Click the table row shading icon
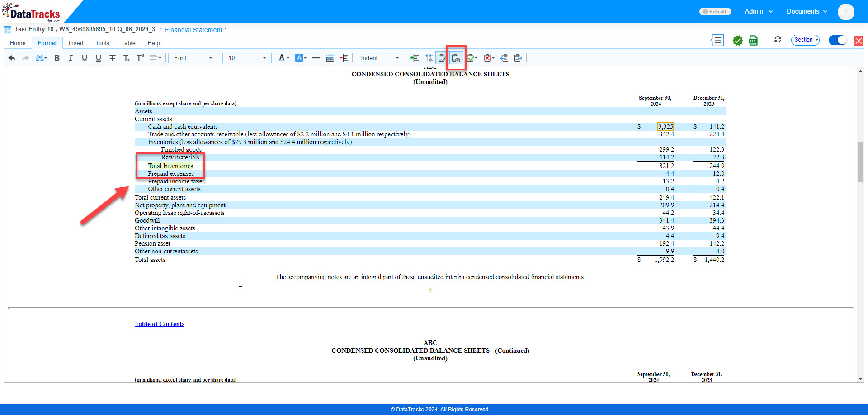 330,58
